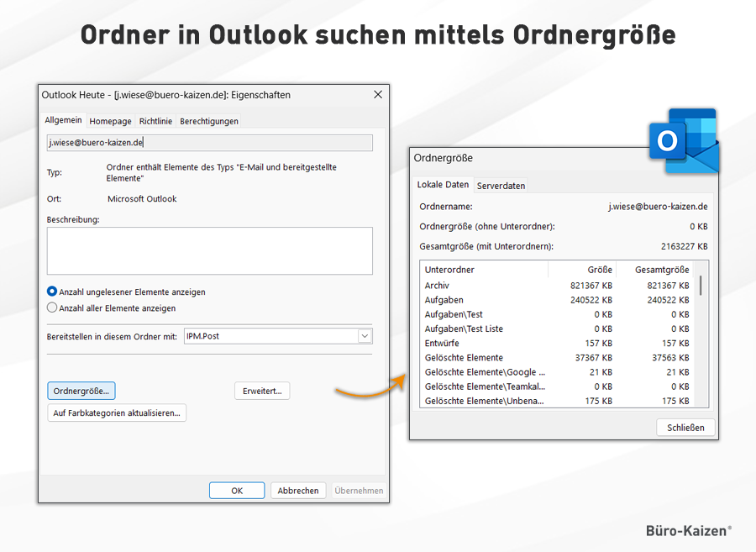Click the Gesamtgröße value 2163227 KB
The height and width of the screenshot is (552, 756).
(684, 246)
